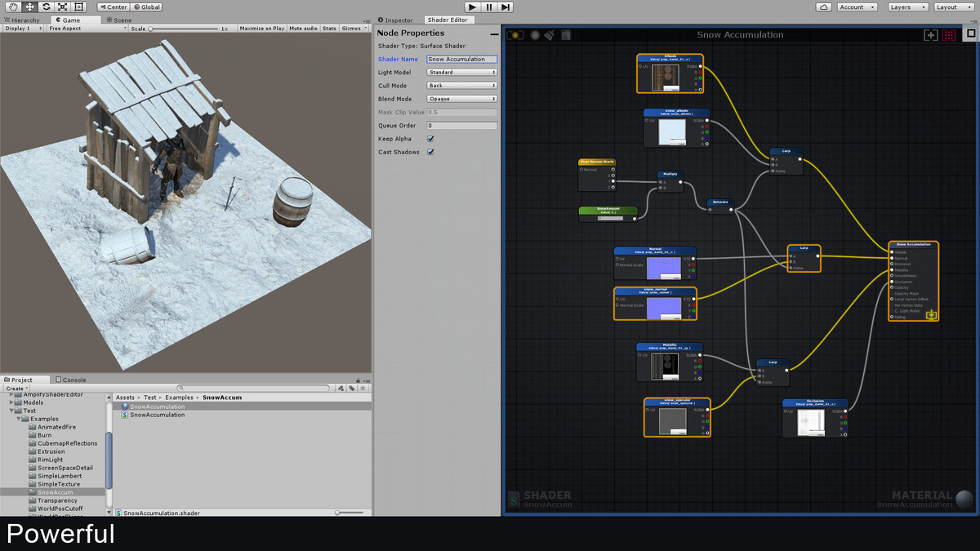Image resolution: width=980 pixels, height=551 pixels.
Task: Select the snow_specular texture node
Action: pos(677,417)
